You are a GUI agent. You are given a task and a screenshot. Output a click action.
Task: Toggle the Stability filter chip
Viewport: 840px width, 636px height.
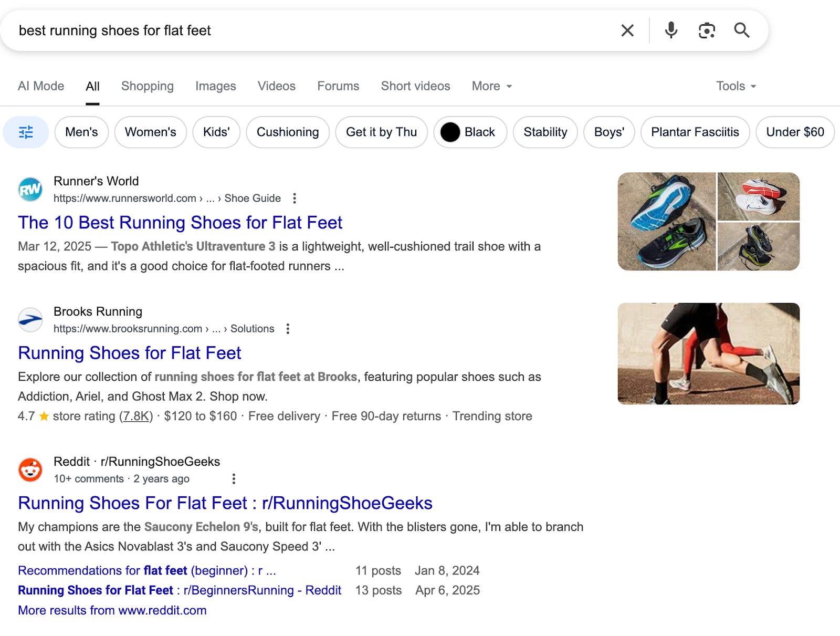click(545, 132)
